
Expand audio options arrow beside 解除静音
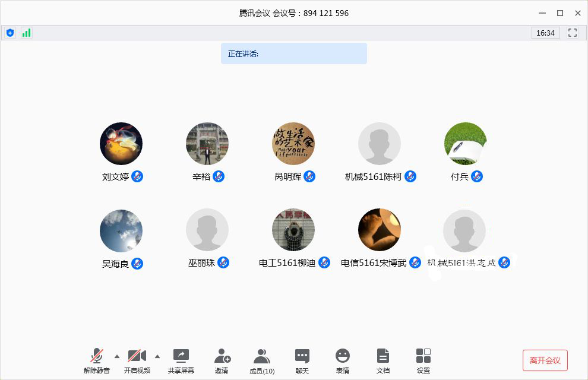pyautogui.click(x=116, y=356)
